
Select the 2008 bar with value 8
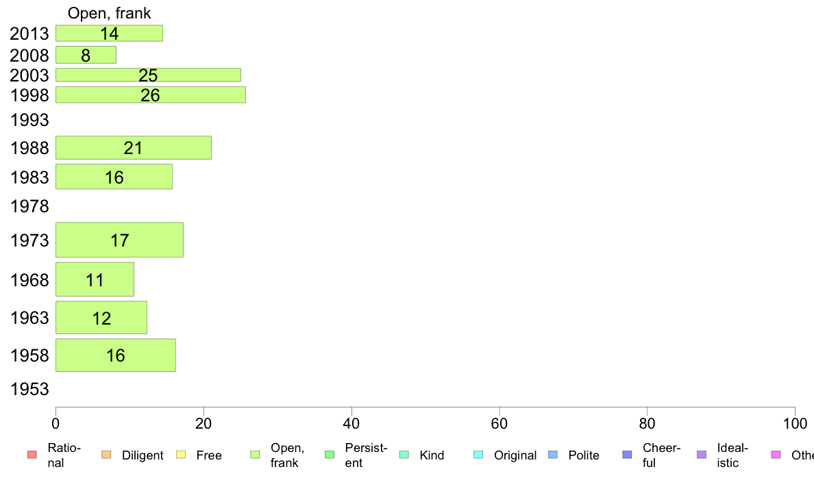[x=86, y=55]
